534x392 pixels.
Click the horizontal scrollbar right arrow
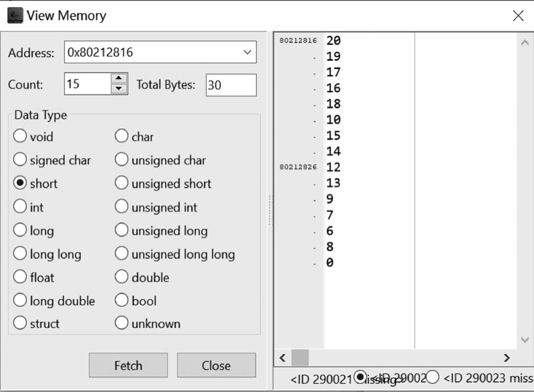click(x=506, y=357)
